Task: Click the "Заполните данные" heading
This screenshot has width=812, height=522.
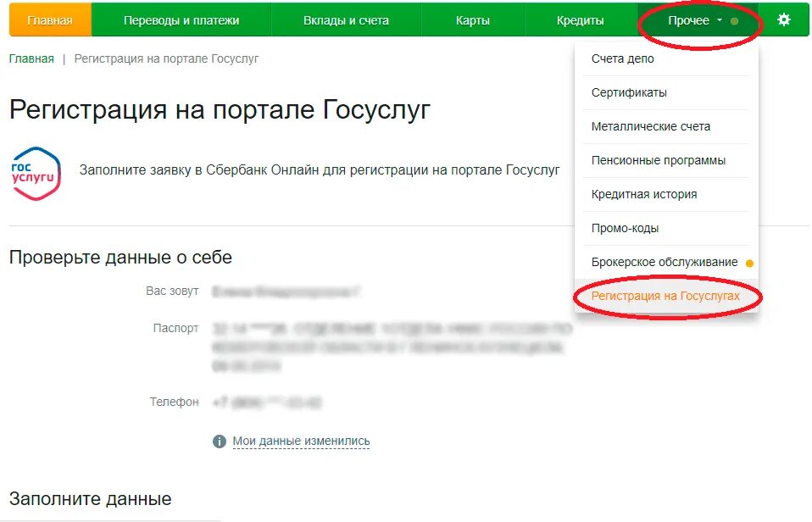Action: [90, 498]
